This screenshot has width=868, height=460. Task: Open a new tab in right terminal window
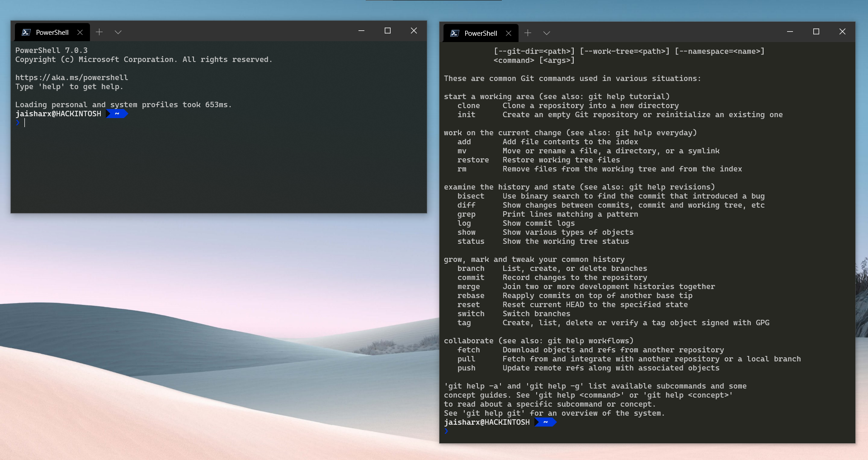point(528,33)
